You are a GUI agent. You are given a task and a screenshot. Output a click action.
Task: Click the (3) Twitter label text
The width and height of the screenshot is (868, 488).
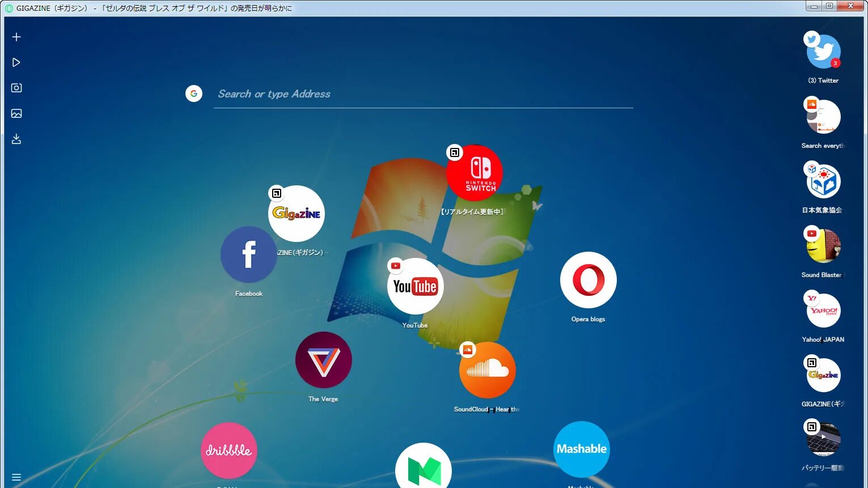pos(823,80)
